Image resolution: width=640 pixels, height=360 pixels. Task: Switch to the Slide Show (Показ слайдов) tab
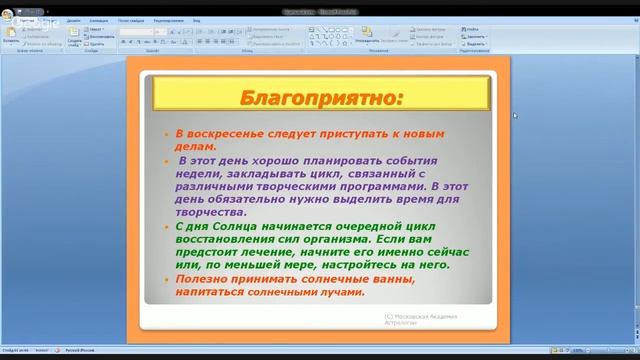[x=131, y=20]
